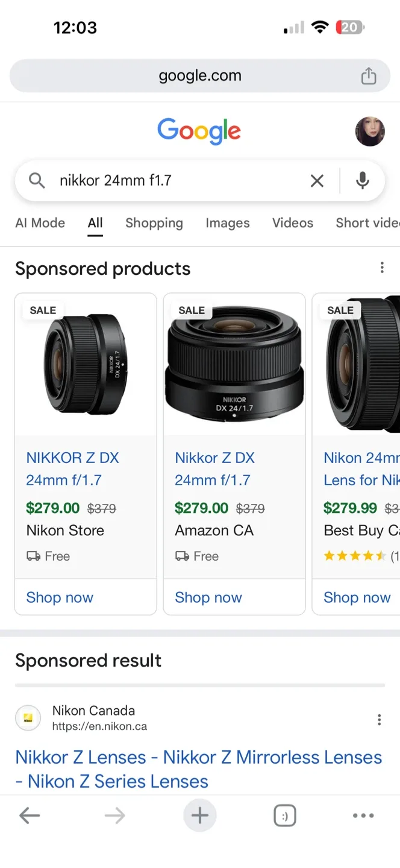The image size is (400, 868).
Task: Tap the magnifying glass icon in the search bar
Action: point(36,180)
